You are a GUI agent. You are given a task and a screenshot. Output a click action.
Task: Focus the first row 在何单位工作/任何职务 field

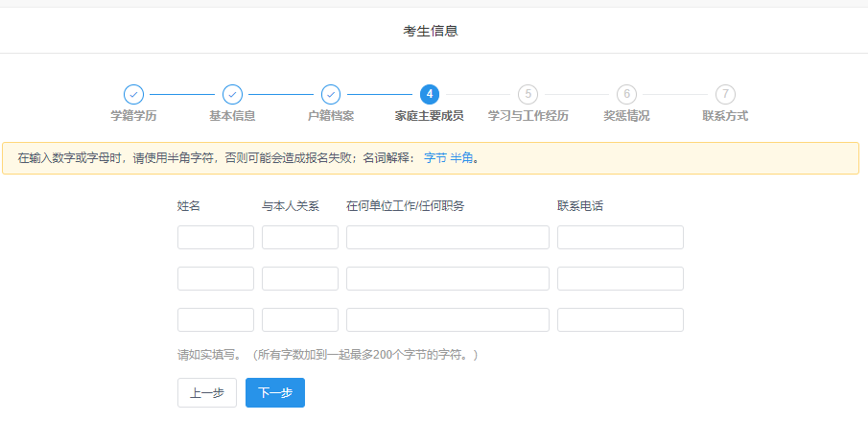(x=448, y=237)
